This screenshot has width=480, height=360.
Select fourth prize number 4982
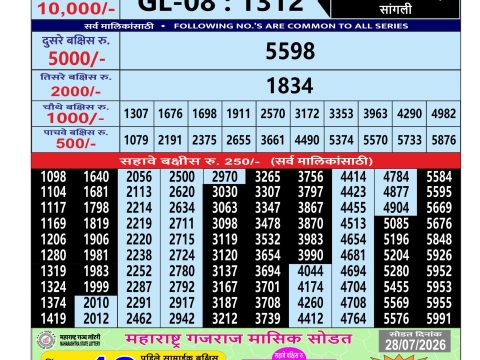click(444, 114)
